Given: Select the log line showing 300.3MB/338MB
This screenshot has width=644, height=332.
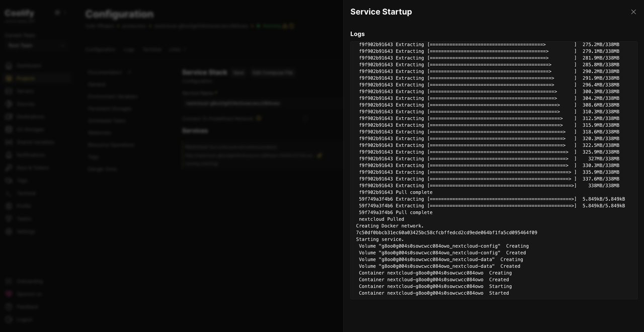Looking at the screenshot, I should point(489,92).
